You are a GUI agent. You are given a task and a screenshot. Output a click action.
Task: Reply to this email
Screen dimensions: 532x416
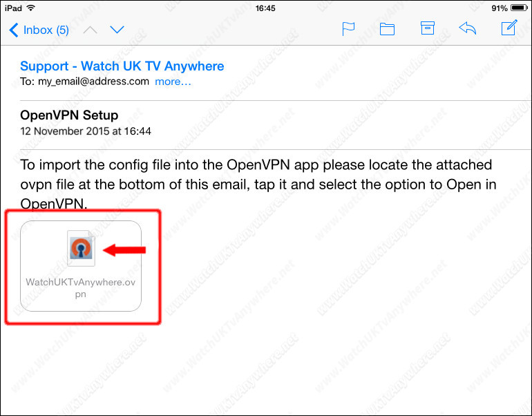468,28
